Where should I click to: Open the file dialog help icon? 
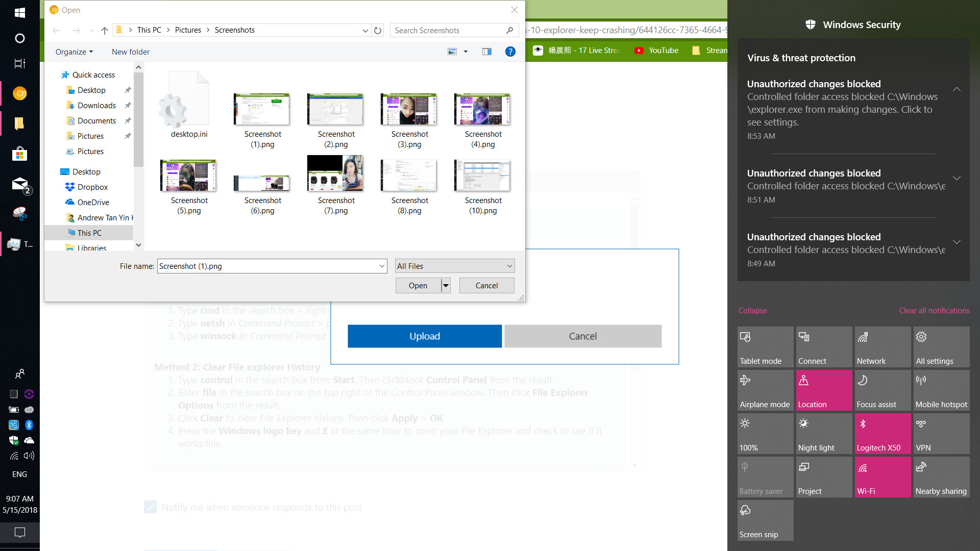[510, 52]
